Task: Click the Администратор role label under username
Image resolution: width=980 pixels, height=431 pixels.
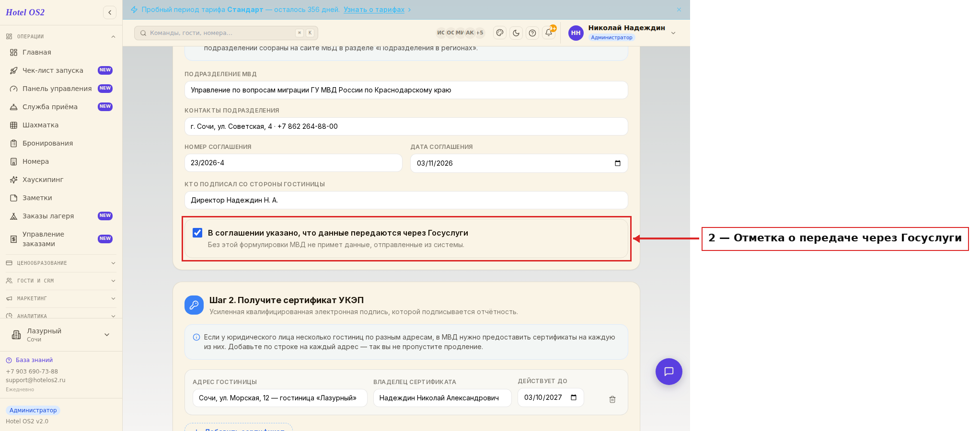Action: point(611,37)
